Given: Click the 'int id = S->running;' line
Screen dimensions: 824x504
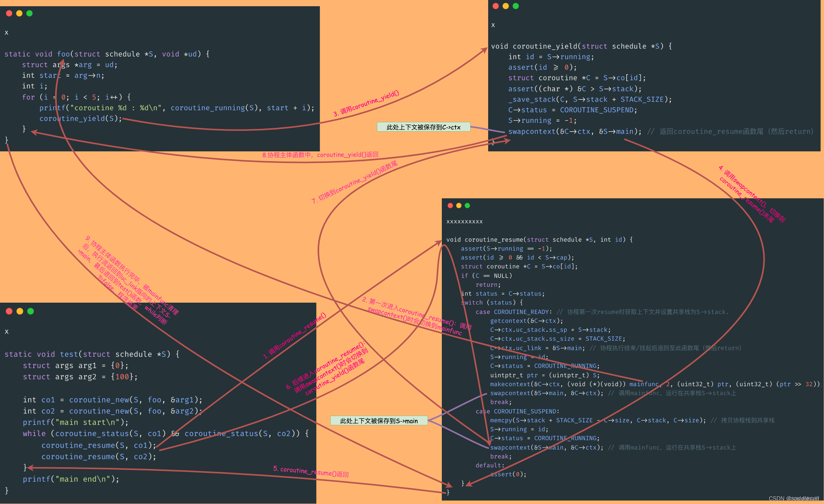Looking at the screenshot, I should point(551,57).
